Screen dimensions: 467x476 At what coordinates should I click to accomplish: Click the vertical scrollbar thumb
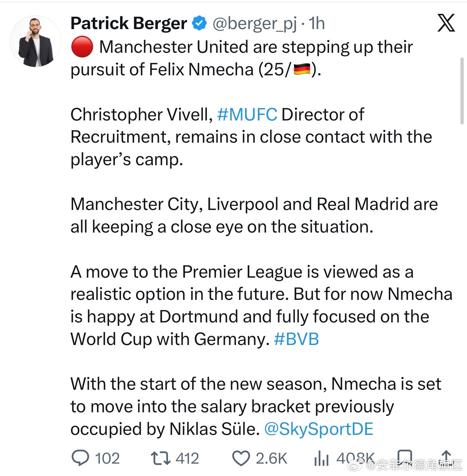pos(462,91)
